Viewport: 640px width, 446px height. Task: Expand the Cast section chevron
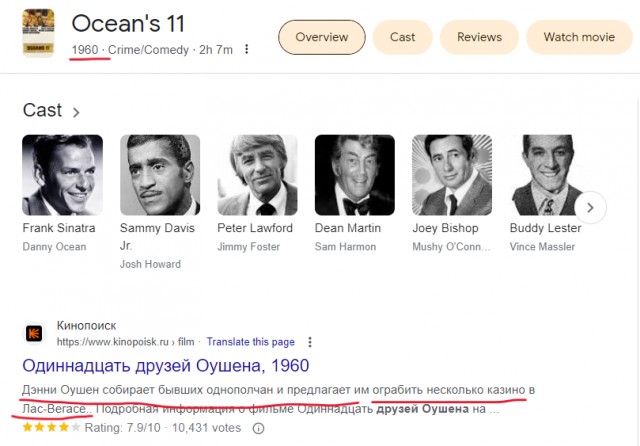point(76,112)
